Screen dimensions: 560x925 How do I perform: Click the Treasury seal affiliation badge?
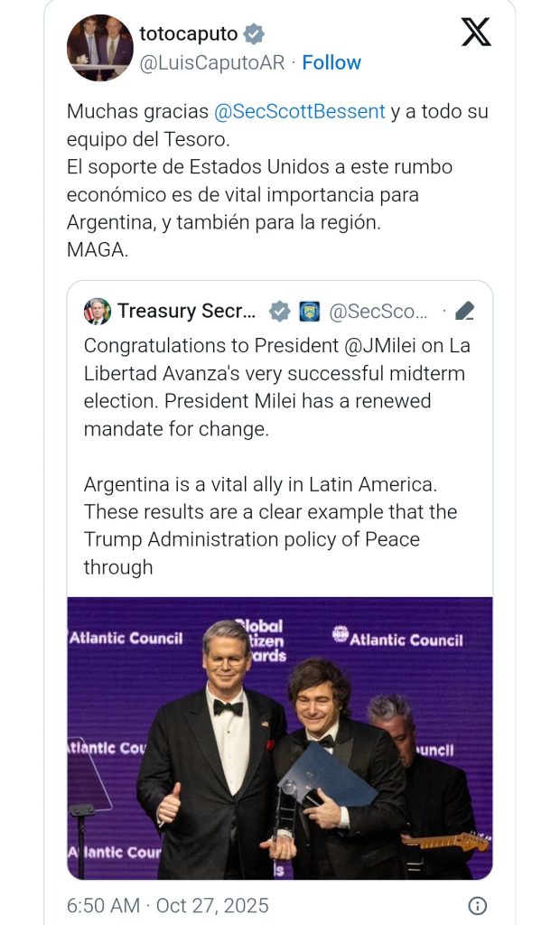click(309, 312)
